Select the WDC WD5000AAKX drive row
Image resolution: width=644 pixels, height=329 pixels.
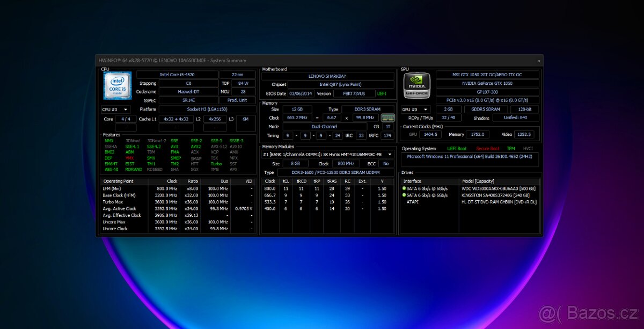click(470, 188)
